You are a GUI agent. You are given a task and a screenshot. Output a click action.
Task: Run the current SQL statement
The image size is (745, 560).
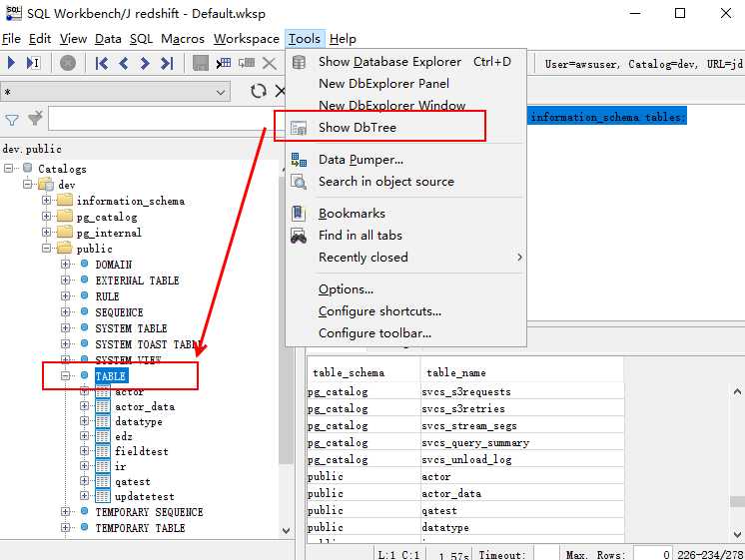(11, 62)
